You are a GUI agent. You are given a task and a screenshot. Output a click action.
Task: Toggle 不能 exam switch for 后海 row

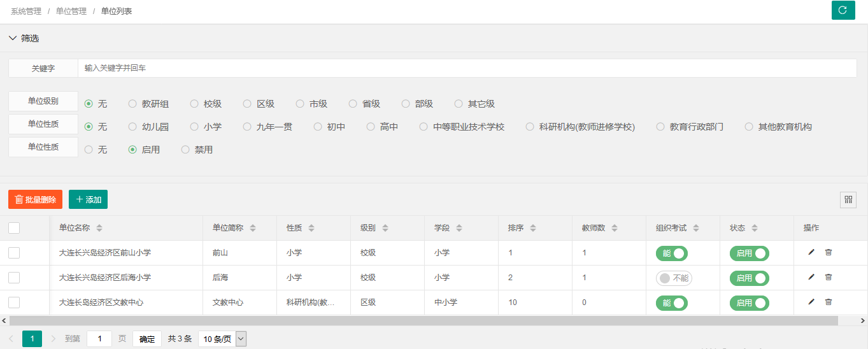click(x=674, y=278)
